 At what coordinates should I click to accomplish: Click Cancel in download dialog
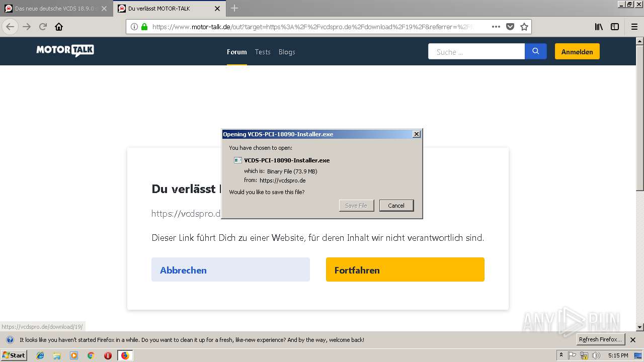(396, 205)
